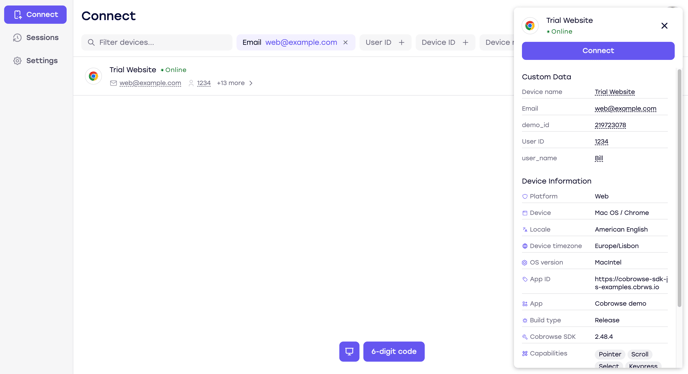Click user ID 1234 in device row
This screenshot has height=374, width=688.
click(x=204, y=83)
